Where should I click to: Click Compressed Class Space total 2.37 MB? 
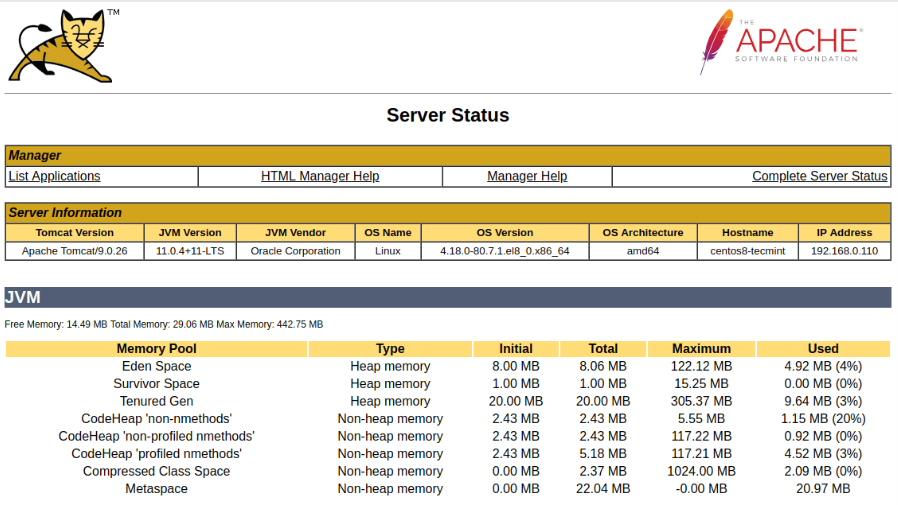[603, 471]
